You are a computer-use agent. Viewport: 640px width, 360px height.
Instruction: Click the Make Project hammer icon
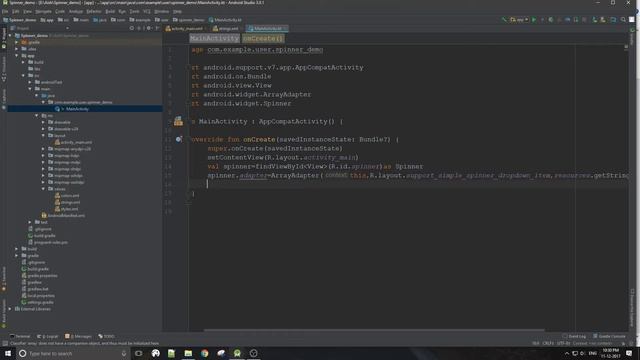click(x=504, y=20)
